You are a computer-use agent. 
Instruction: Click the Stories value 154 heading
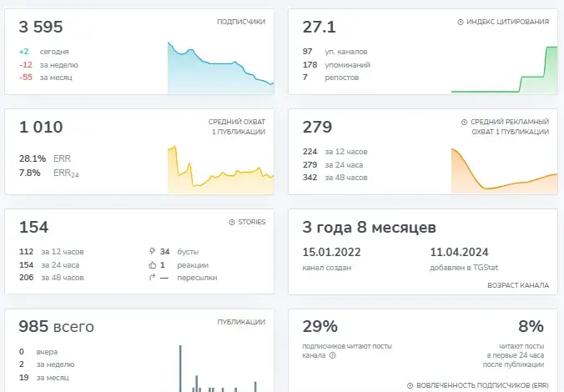tap(33, 227)
